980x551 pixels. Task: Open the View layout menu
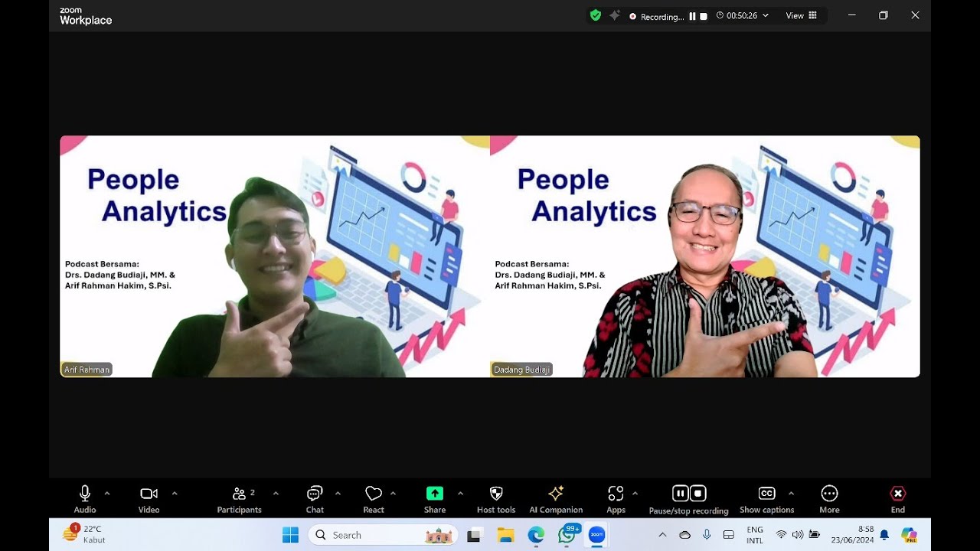click(x=801, y=15)
